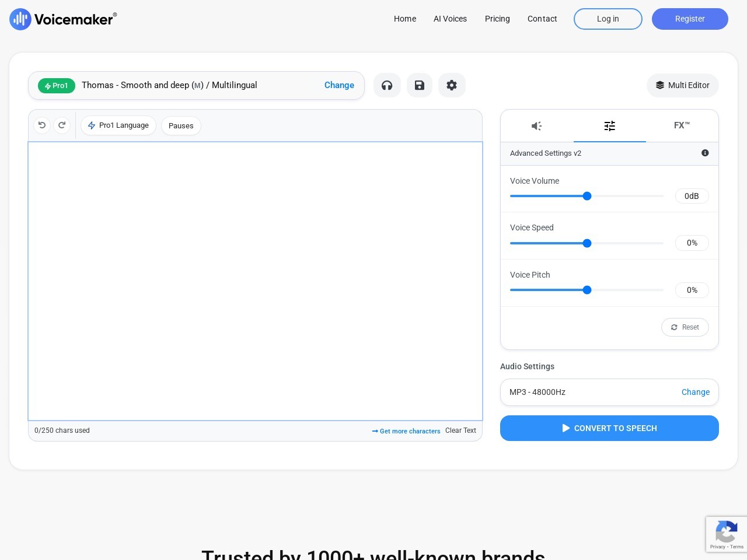
Task: Open the FX tab
Action: coord(682,125)
